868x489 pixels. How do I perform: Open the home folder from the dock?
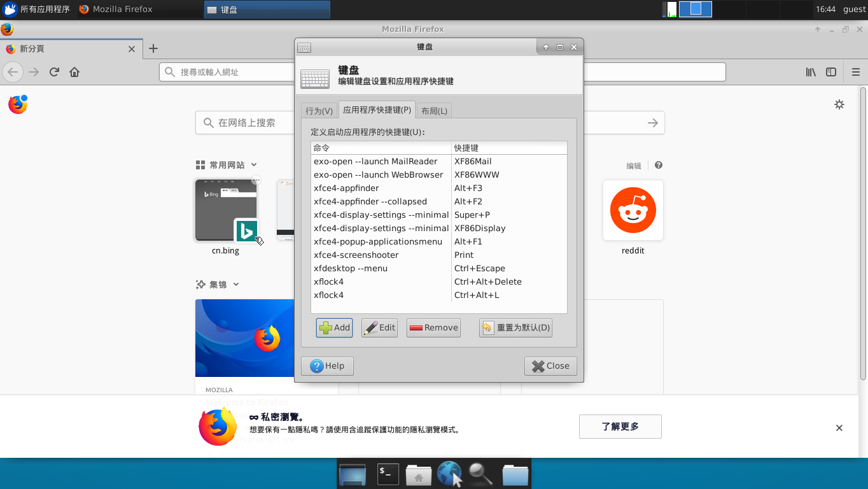[x=418, y=474]
